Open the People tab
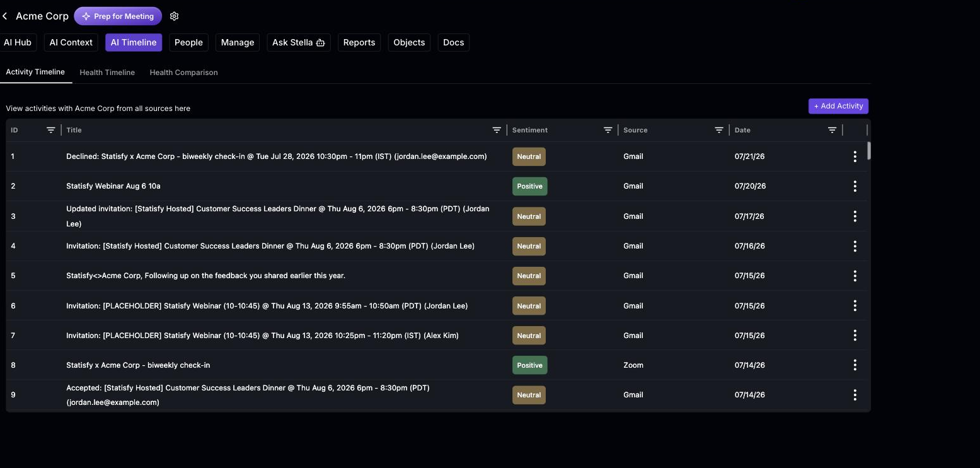This screenshot has height=468, width=980. [188, 42]
